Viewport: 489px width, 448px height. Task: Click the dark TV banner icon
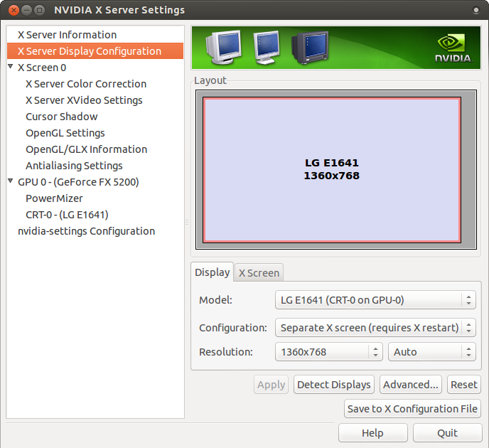pos(310,48)
